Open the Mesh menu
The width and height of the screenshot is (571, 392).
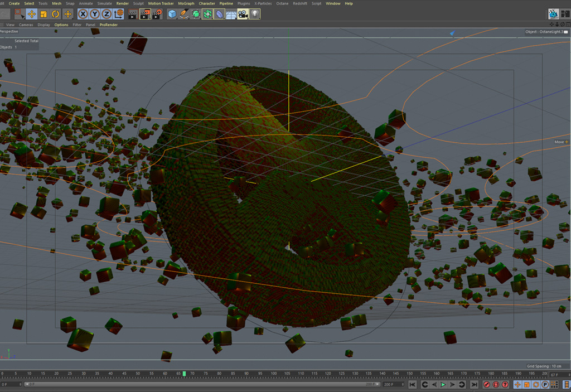[x=57, y=4]
